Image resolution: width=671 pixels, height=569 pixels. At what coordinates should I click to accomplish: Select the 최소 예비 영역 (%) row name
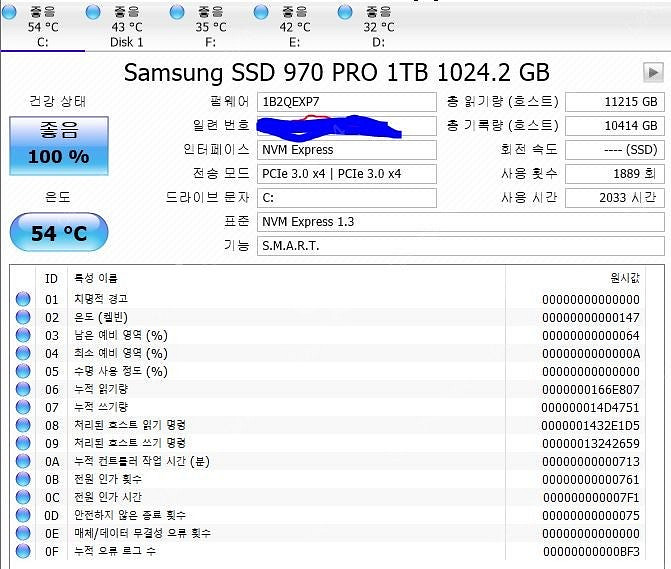[x=121, y=353]
